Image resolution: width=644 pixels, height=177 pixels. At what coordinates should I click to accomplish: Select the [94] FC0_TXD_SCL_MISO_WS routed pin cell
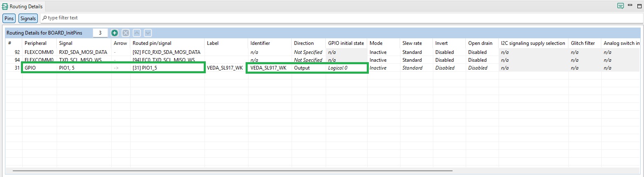point(167,60)
